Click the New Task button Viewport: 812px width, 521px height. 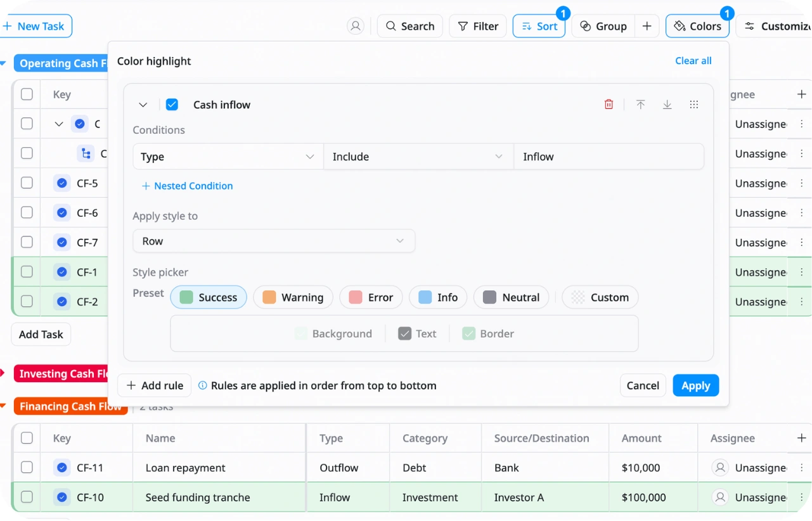point(34,26)
